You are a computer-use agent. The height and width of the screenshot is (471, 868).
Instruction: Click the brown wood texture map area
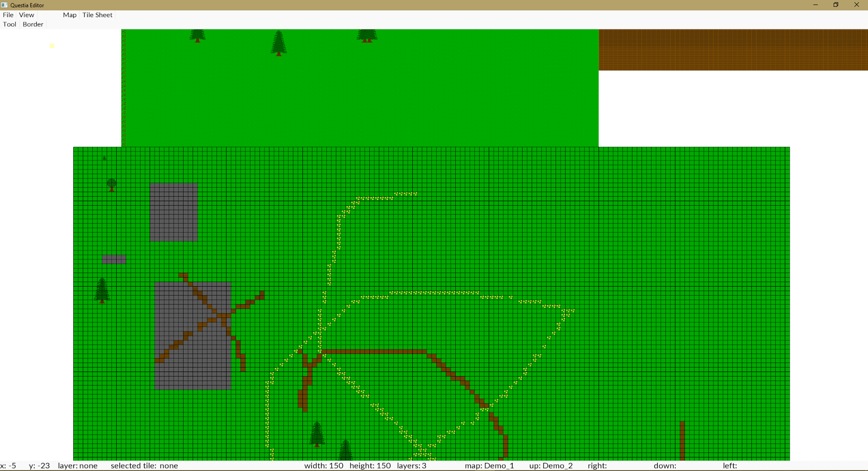coord(733,50)
